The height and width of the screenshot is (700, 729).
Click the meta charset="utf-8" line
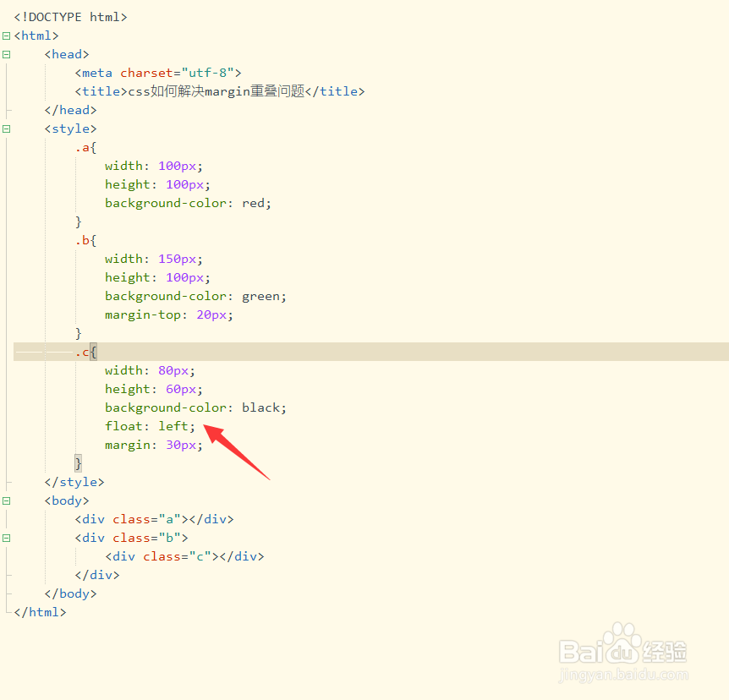pyautogui.click(x=158, y=73)
